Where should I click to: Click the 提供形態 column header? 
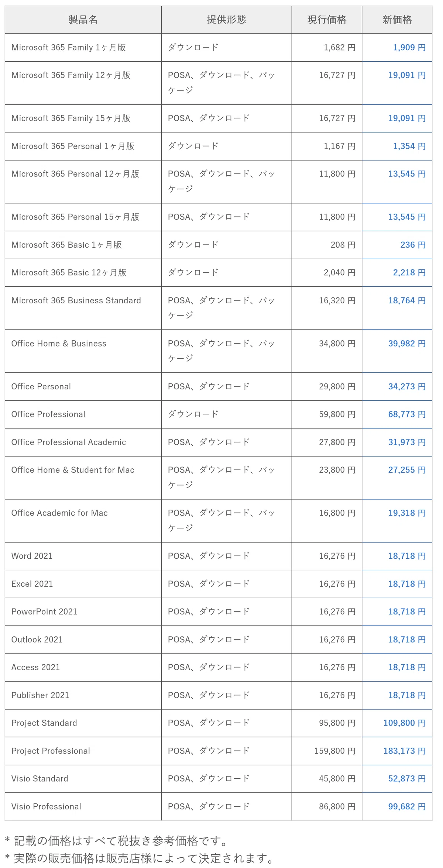point(226,20)
